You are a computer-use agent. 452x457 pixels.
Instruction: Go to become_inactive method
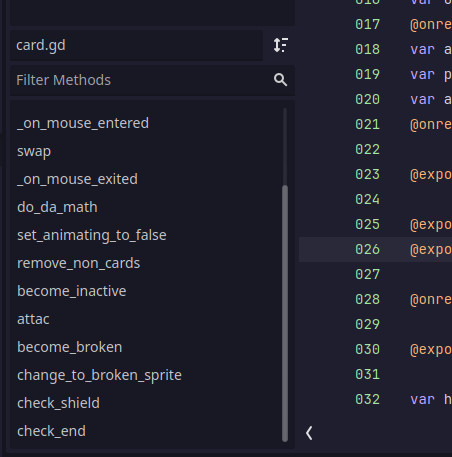point(71,291)
